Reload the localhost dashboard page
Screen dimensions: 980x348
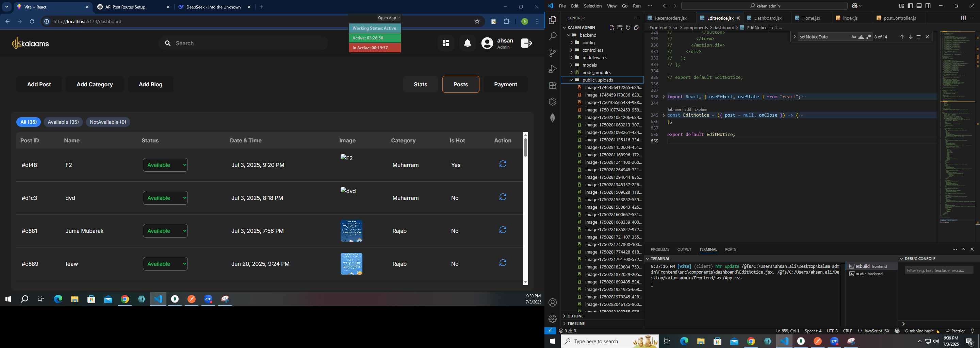coord(32,22)
